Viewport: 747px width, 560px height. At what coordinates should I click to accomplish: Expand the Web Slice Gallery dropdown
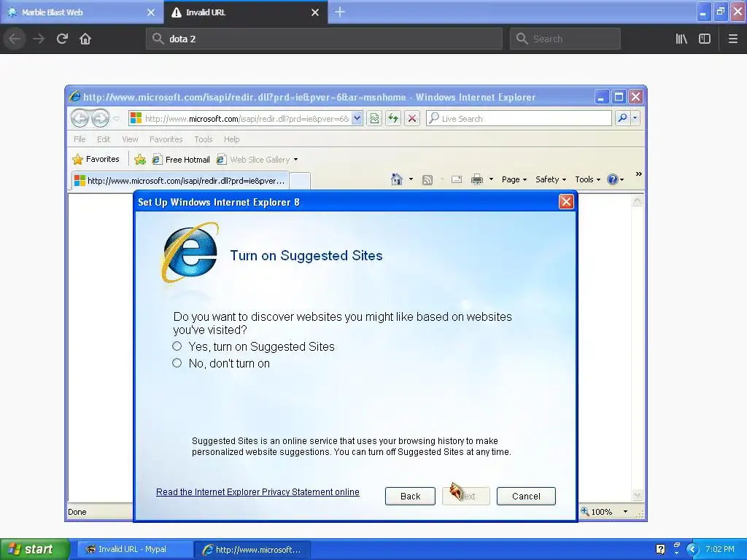tap(296, 160)
